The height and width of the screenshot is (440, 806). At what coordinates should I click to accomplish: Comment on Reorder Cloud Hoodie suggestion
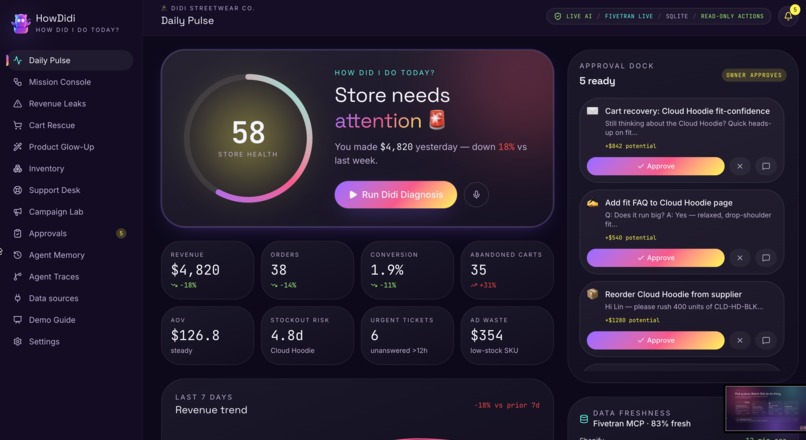coord(766,340)
